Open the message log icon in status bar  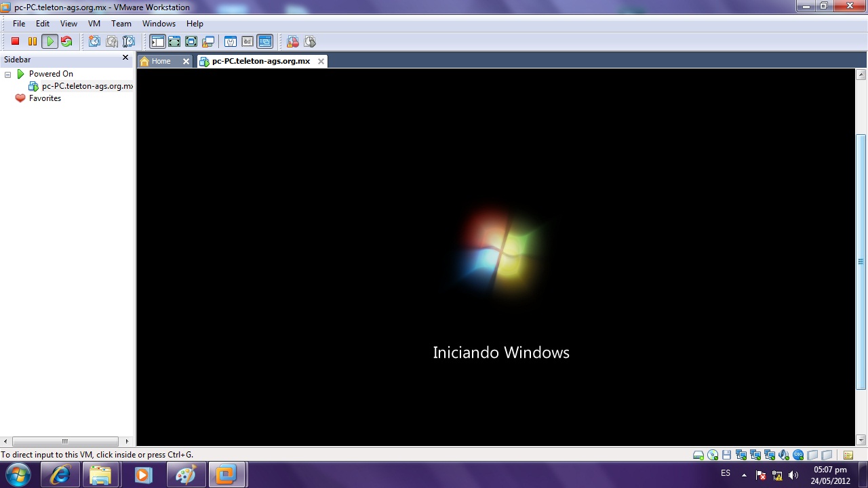tap(848, 455)
